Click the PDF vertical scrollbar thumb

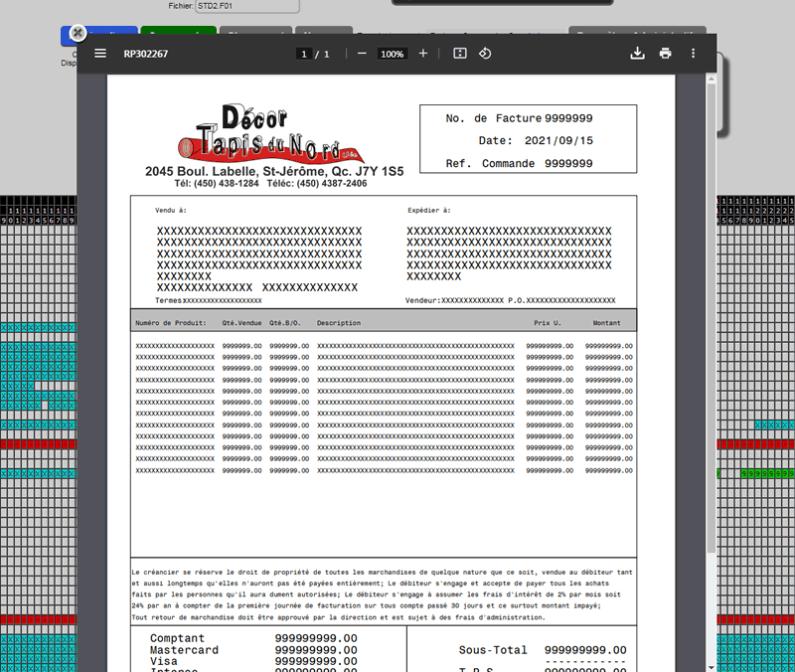[711, 318]
